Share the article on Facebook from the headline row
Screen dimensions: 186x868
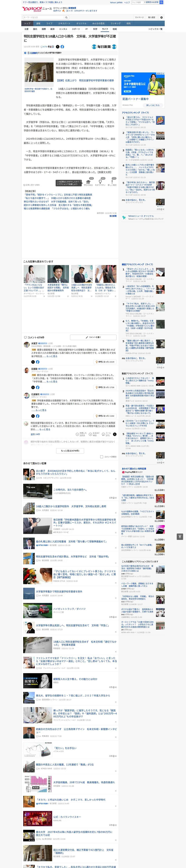tap(62, 47)
